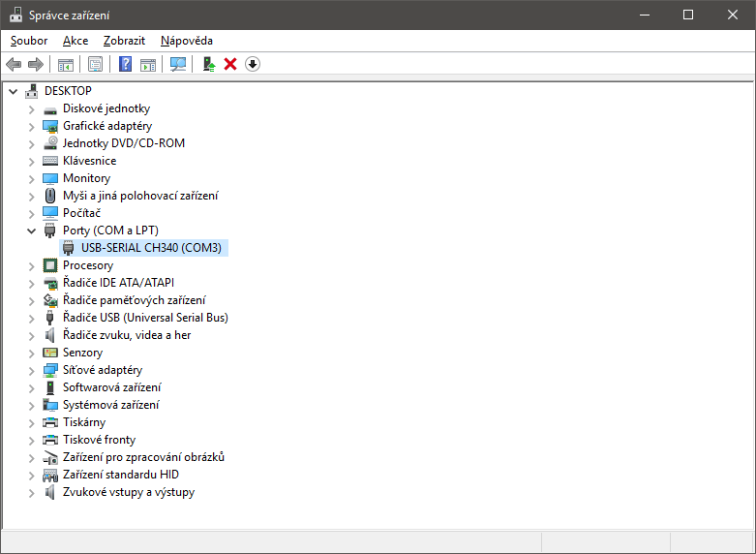Expand the Síťové adaptéry node
756x554 pixels.
click(x=31, y=370)
